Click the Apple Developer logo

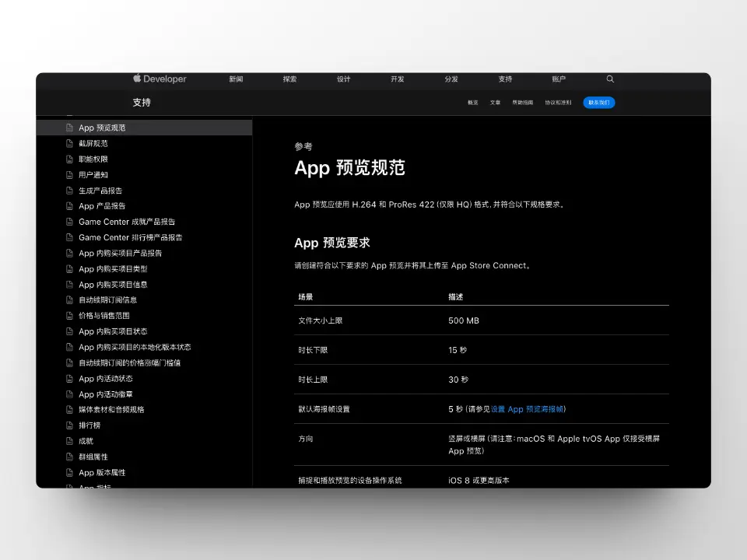coord(160,79)
